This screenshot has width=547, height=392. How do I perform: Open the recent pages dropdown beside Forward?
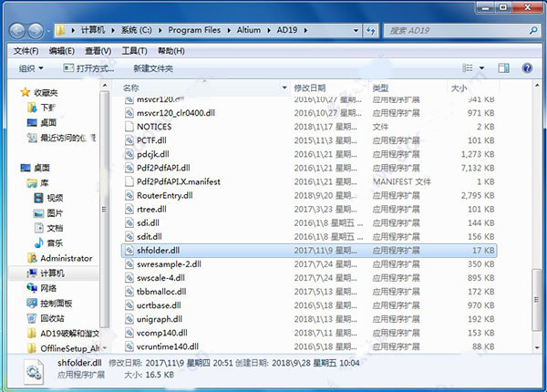[x=48, y=31]
